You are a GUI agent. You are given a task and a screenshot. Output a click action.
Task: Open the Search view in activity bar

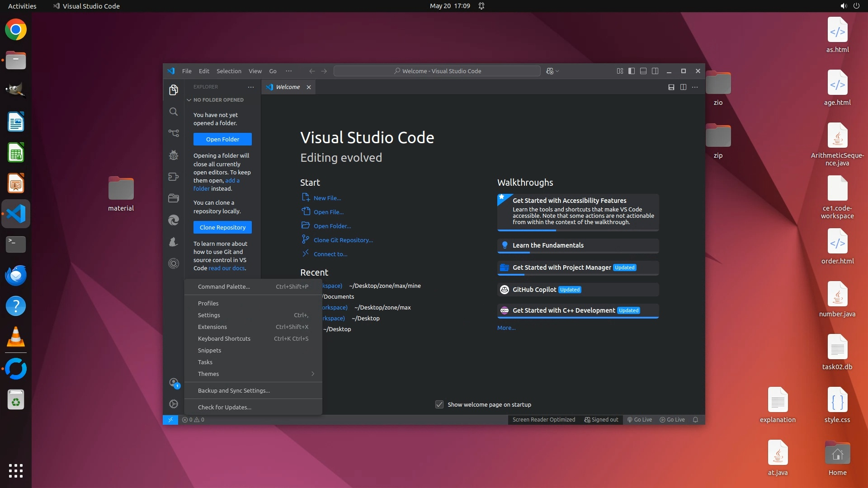point(174,112)
